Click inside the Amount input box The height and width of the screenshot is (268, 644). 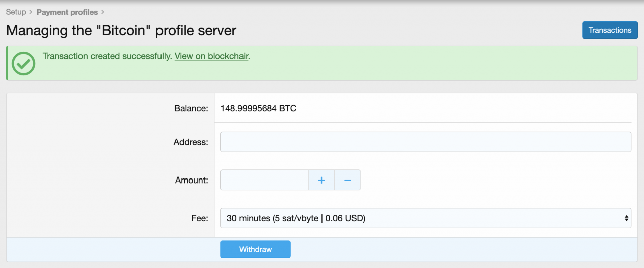tap(264, 180)
